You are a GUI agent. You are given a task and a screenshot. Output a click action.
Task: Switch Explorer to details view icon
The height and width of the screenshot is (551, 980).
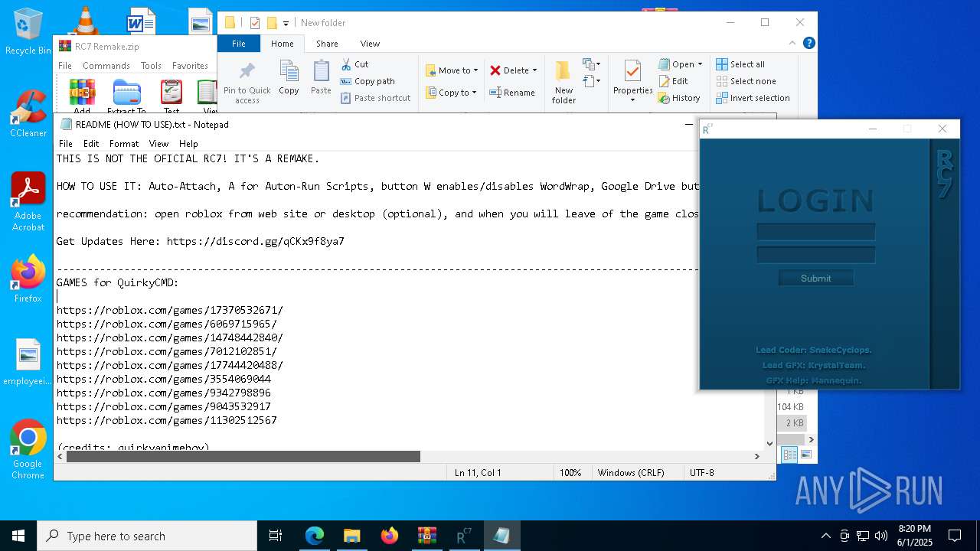click(x=789, y=455)
